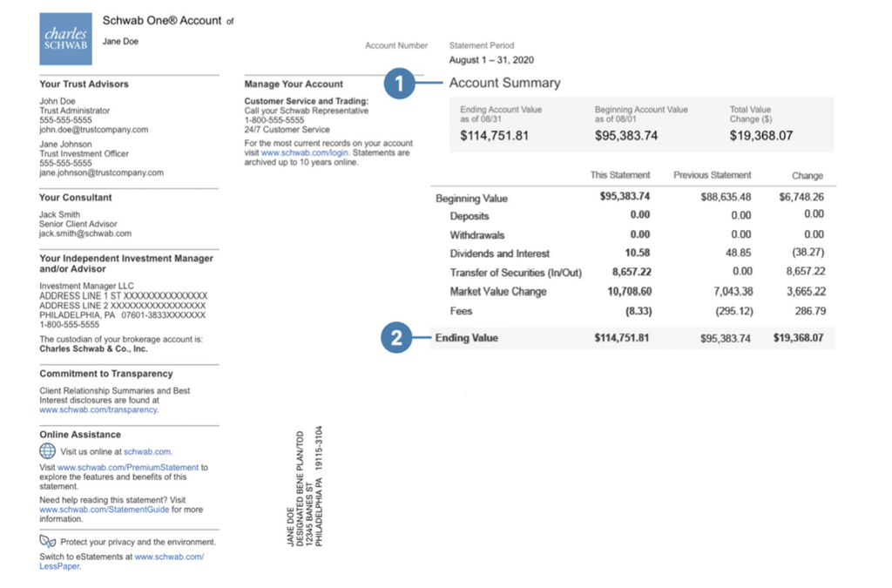Click the Ending Account Value $114,751.81 in the summary box

495,136
